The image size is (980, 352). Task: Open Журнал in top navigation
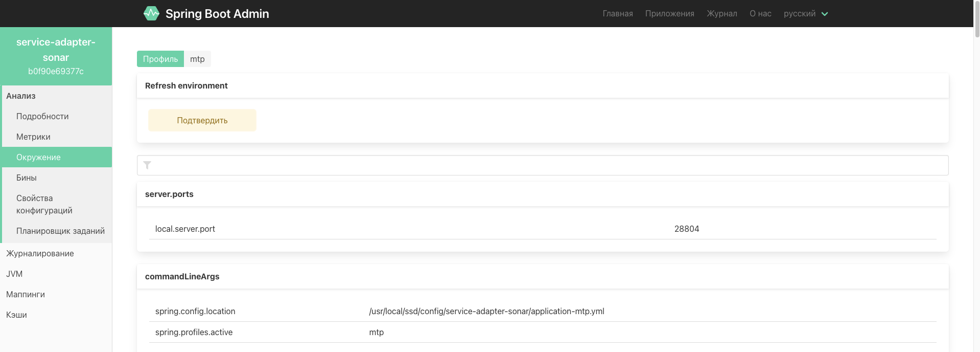point(721,13)
